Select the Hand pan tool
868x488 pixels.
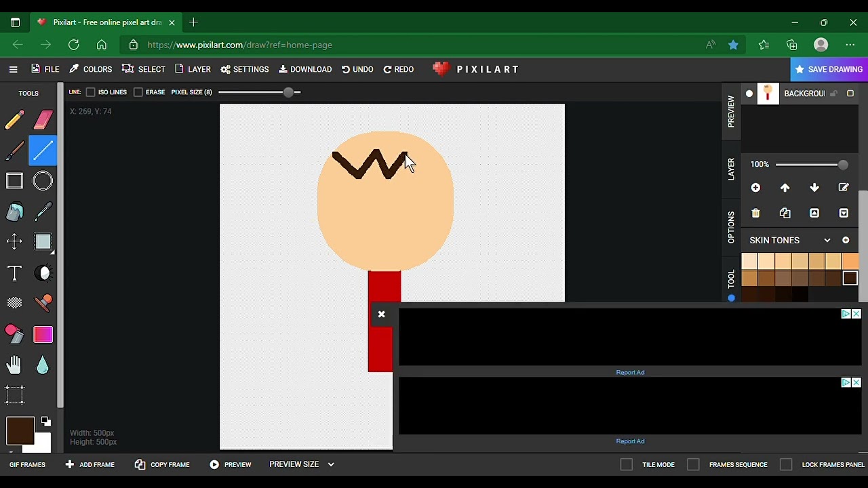click(x=14, y=365)
